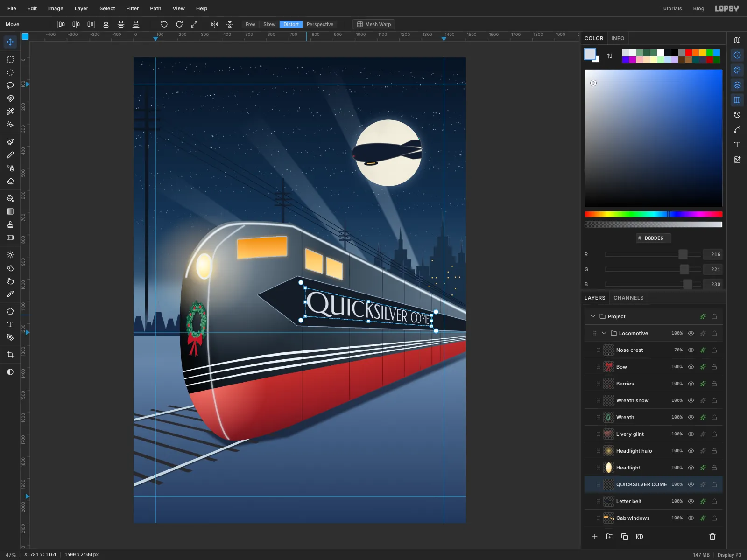Choose the Crop tool
This screenshot has height=560, width=747.
pos(10,355)
